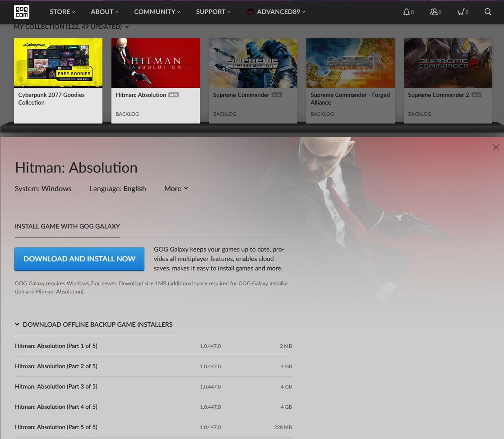This screenshot has height=439, width=504.
Task: Open the COMMUNITY menu
Action: (157, 12)
